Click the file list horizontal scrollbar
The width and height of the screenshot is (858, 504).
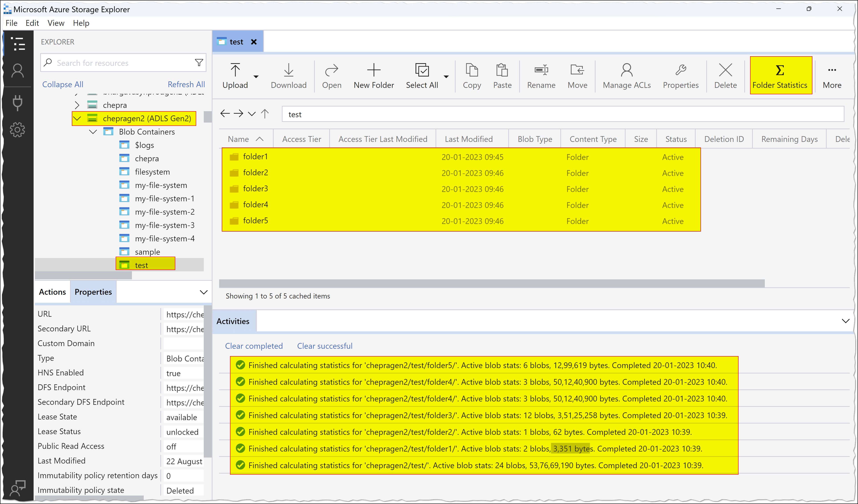tap(492, 283)
